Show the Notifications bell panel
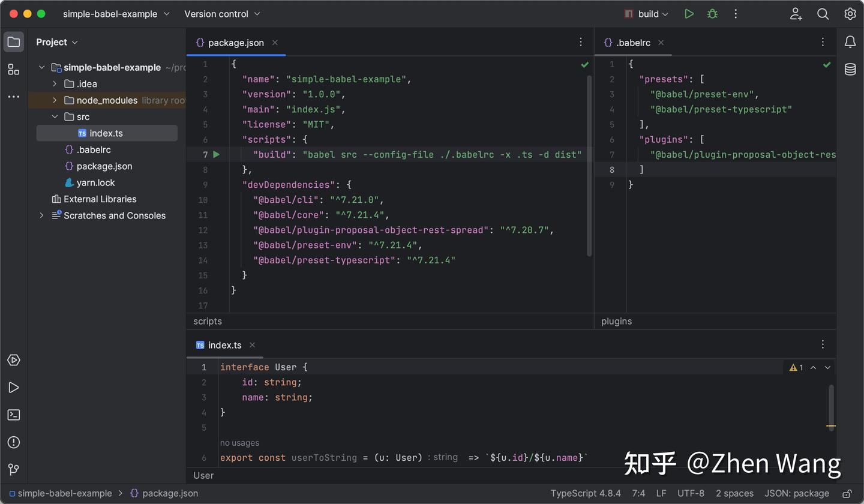Image resolution: width=864 pixels, height=504 pixels. tap(850, 42)
